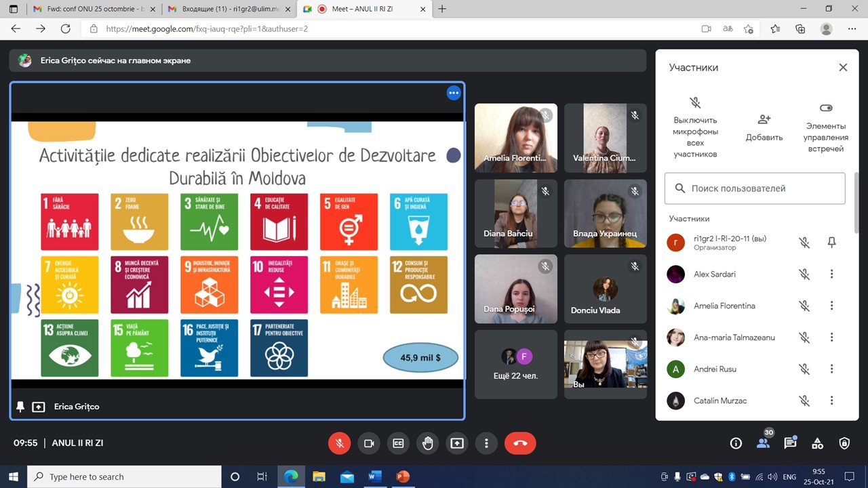Viewport: 868px width, 488px height.
Task: Focus the Поиск пользователей search field
Action: pos(755,188)
